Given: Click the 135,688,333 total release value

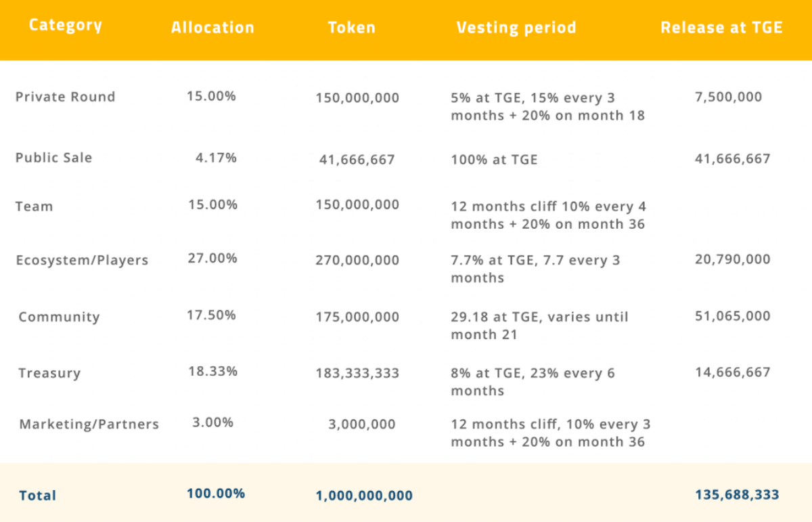Looking at the screenshot, I should point(737,495).
